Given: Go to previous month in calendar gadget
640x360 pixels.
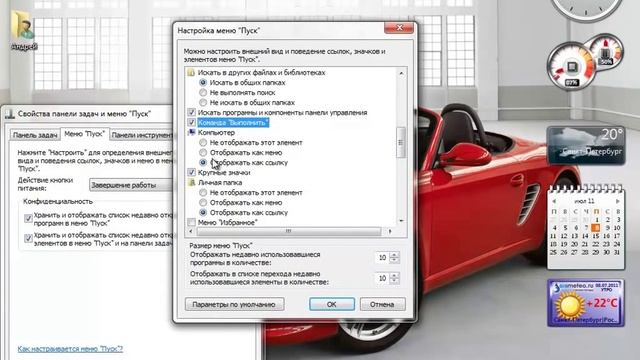Looking at the screenshot, I should (554, 201).
